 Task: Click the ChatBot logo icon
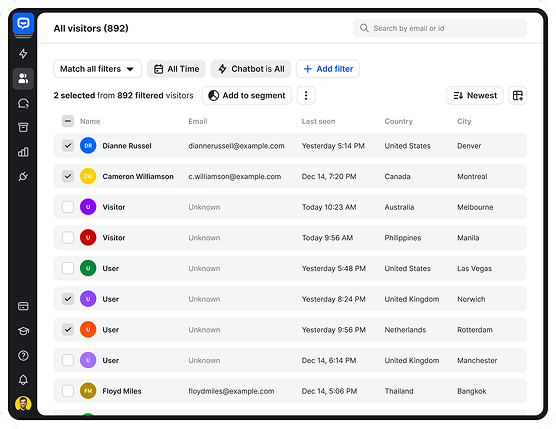pyautogui.click(x=23, y=23)
